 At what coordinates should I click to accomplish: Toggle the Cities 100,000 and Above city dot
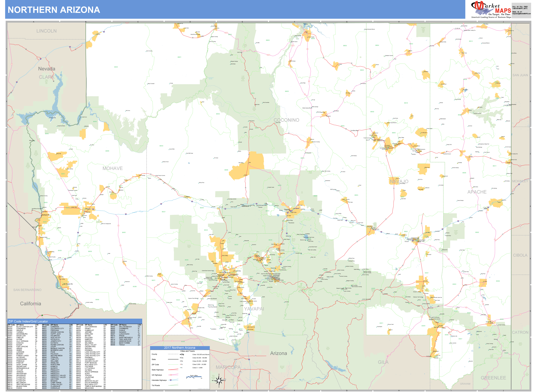pyautogui.click(x=180, y=354)
